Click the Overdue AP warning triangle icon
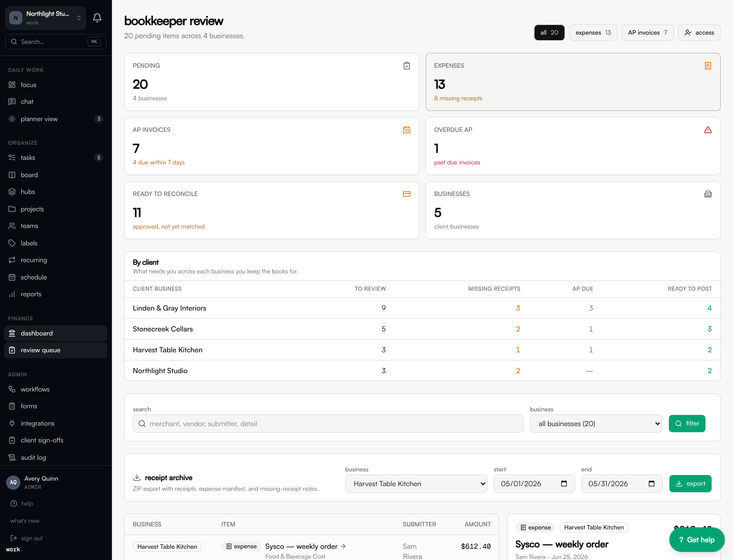Viewport: 733px width, 560px height. [x=708, y=130]
